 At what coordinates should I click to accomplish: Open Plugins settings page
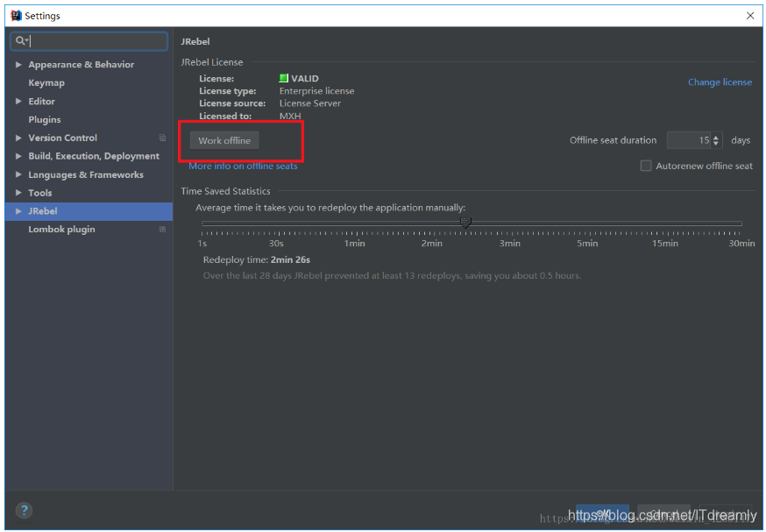pos(45,119)
